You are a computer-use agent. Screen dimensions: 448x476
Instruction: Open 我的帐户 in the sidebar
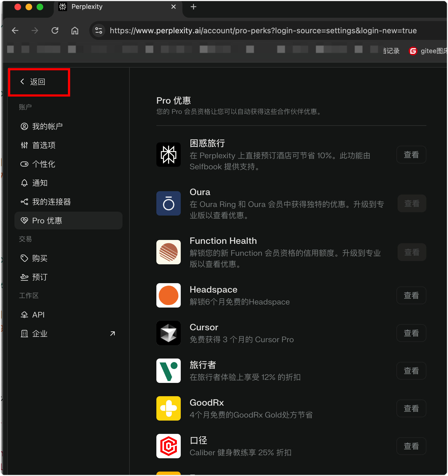click(x=47, y=126)
